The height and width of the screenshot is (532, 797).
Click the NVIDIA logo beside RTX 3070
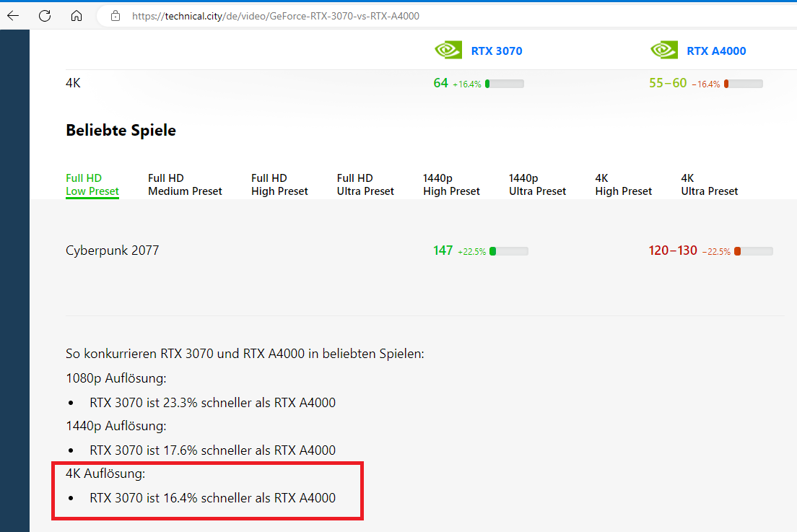[448, 51]
